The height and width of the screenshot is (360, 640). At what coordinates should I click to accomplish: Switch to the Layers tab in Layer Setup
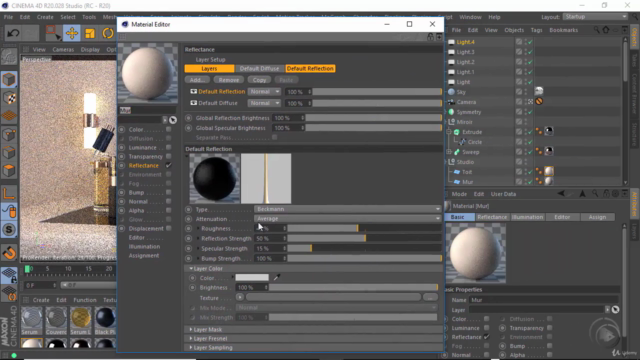click(x=209, y=69)
